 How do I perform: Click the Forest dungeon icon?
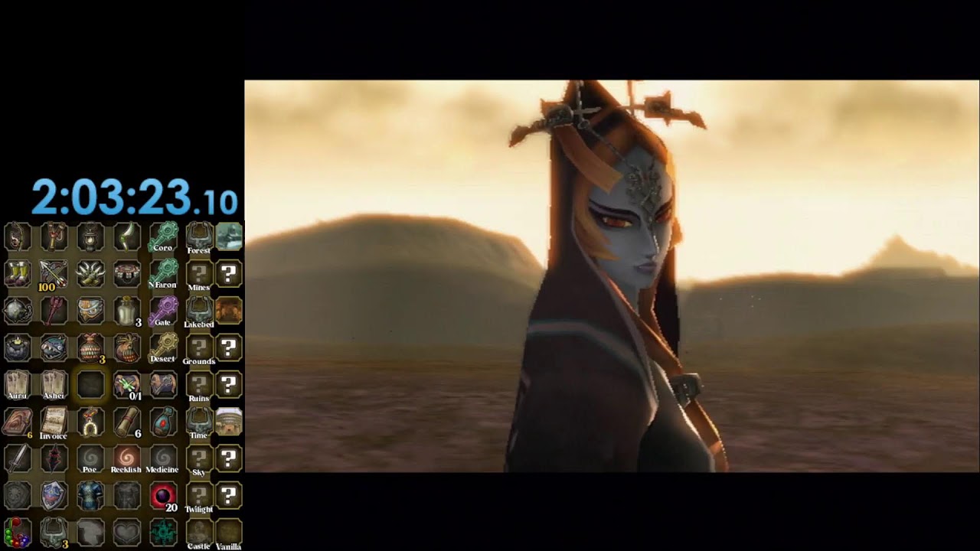click(199, 236)
